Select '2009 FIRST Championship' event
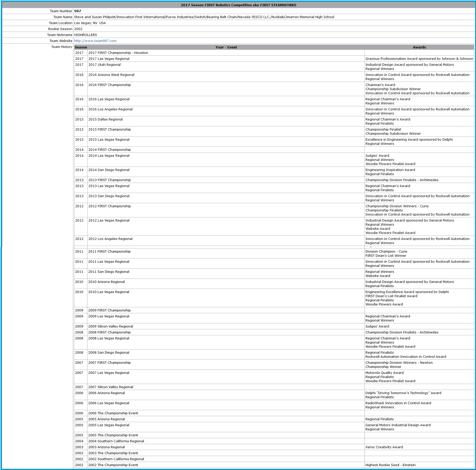The width and height of the screenshot is (476, 470). point(109,310)
